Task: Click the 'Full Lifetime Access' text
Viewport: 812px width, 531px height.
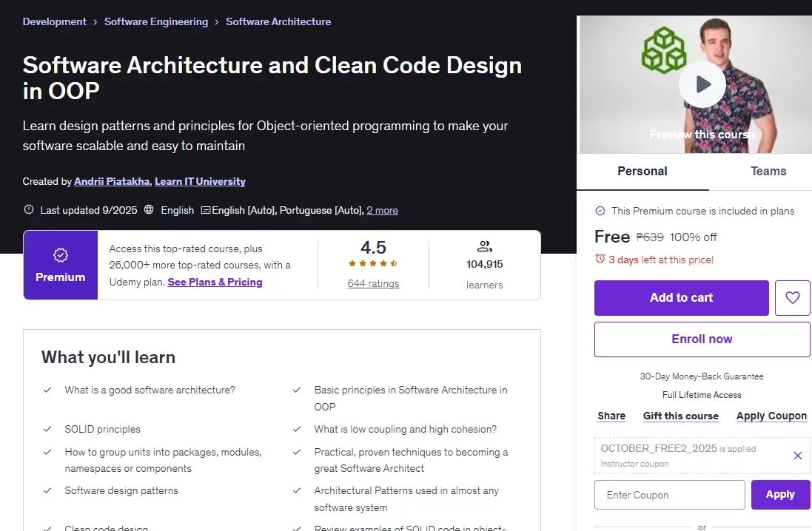Action: pyautogui.click(x=702, y=395)
